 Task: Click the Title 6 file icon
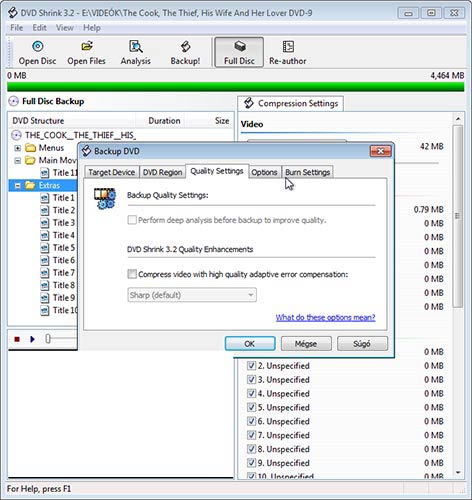pos(45,261)
